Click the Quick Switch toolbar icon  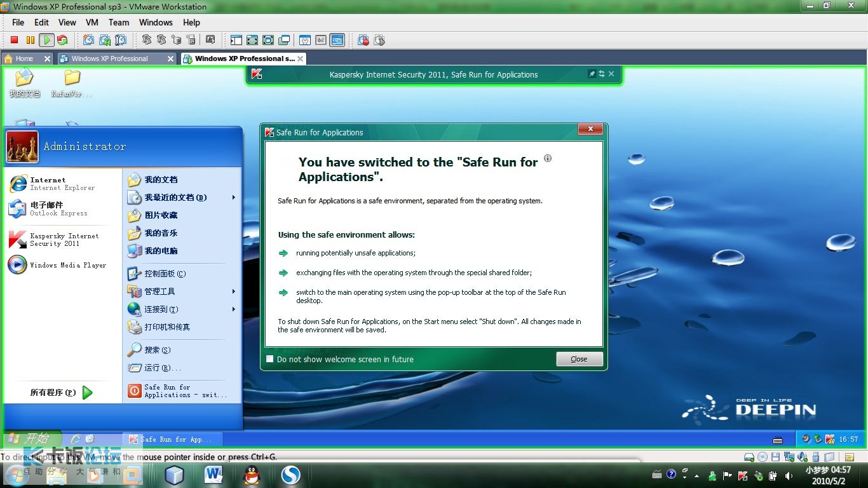[252, 40]
